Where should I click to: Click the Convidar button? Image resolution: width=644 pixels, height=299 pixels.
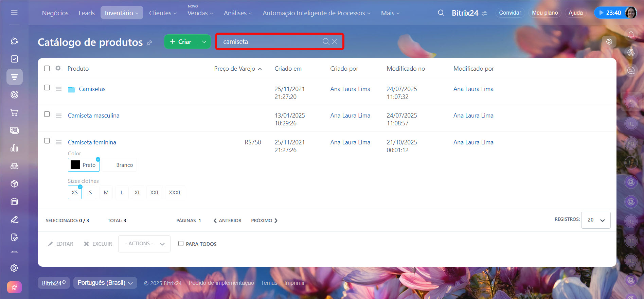click(x=510, y=13)
